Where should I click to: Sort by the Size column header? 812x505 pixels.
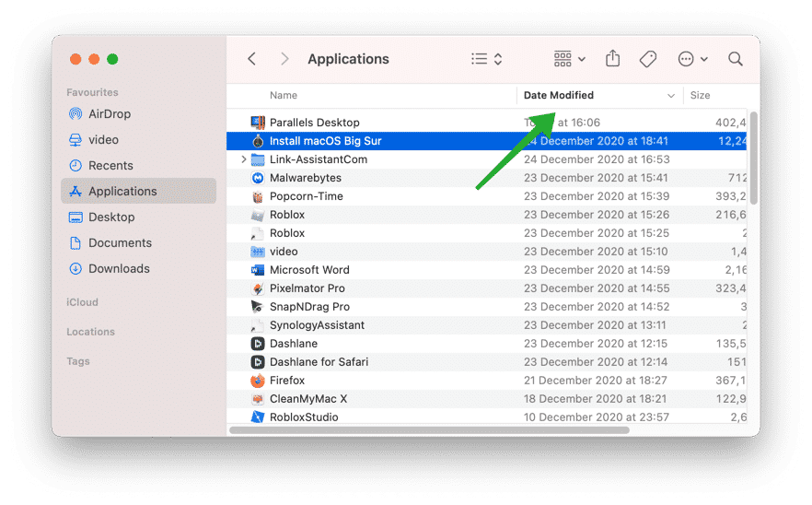[x=700, y=96]
